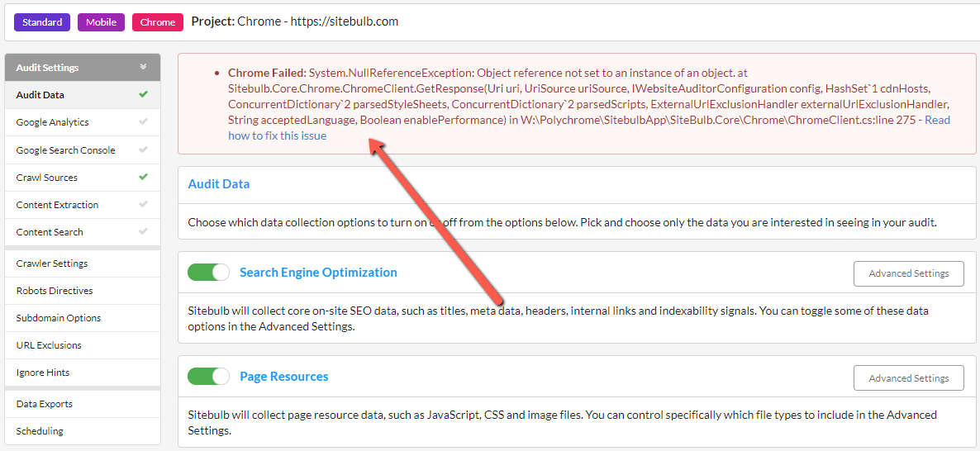Collapse the Audit Settings section header
The height and width of the screenshot is (451, 980).
(x=82, y=68)
